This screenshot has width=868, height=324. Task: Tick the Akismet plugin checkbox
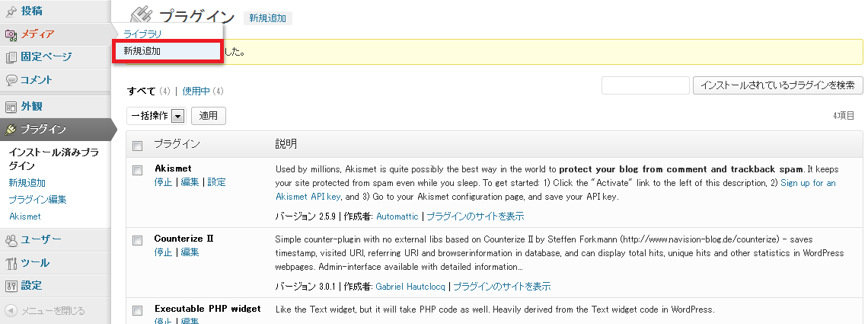pyautogui.click(x=138, y=169)
